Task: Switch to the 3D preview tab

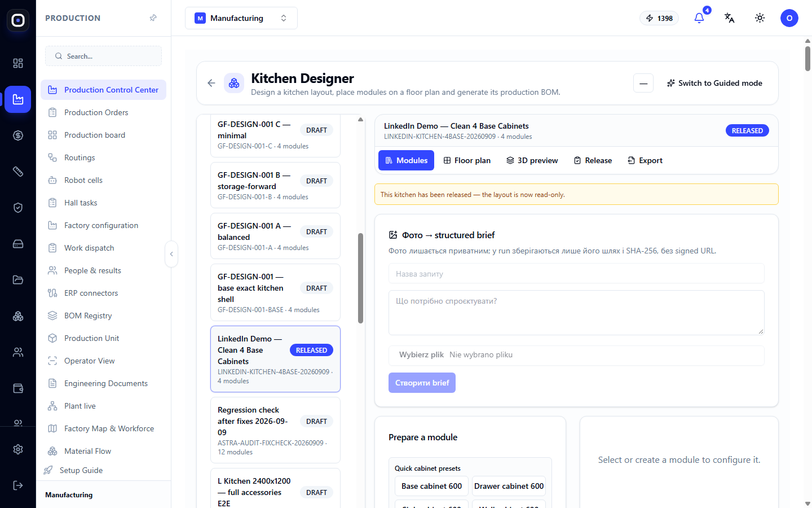Action: point(532,160)
